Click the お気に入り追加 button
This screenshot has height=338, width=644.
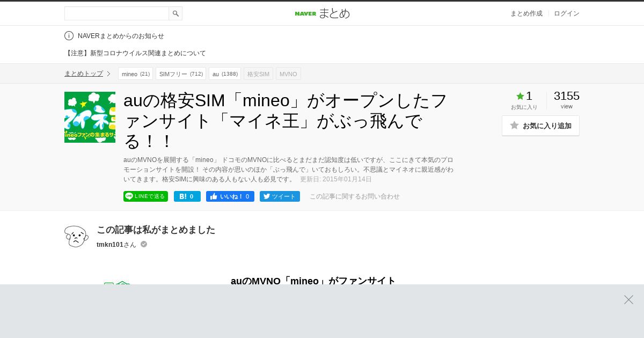(x=540, y=126)
